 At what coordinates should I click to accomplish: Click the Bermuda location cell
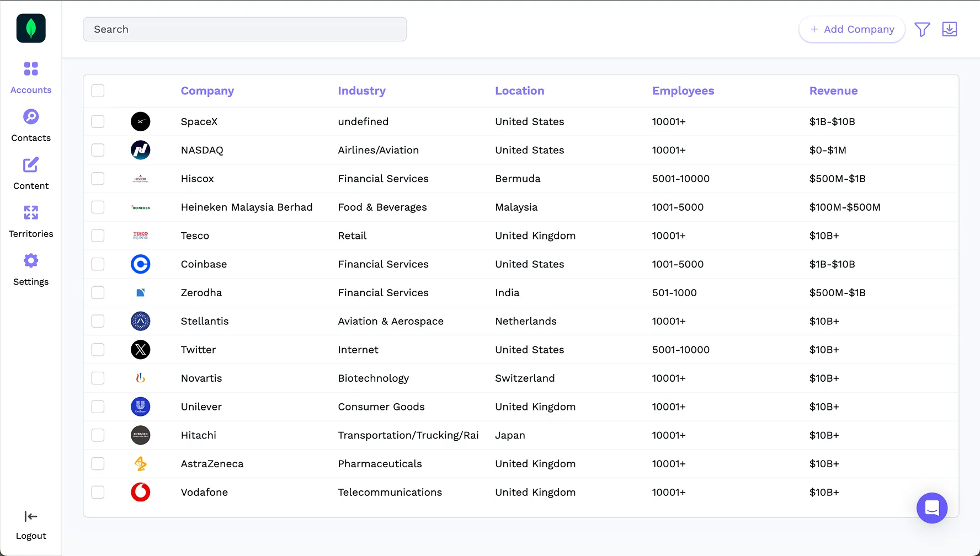[x=518, y=179]
